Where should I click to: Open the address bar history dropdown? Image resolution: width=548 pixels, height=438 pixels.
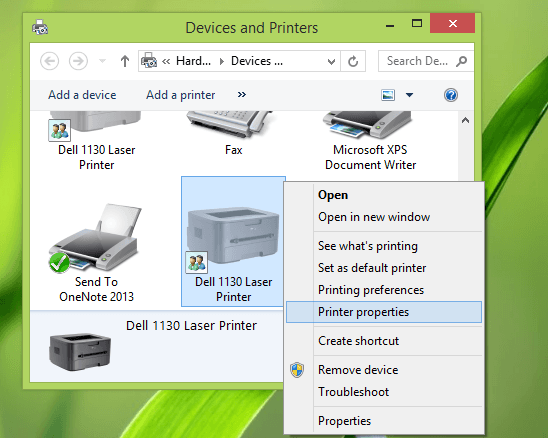click(331, 62)
